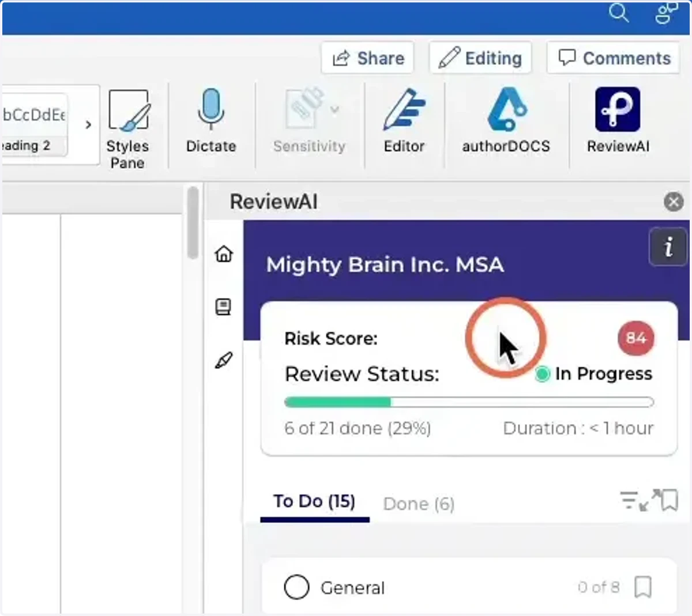
Task: Click the document vertical scrollbar thumb
Action: point(193,222)
